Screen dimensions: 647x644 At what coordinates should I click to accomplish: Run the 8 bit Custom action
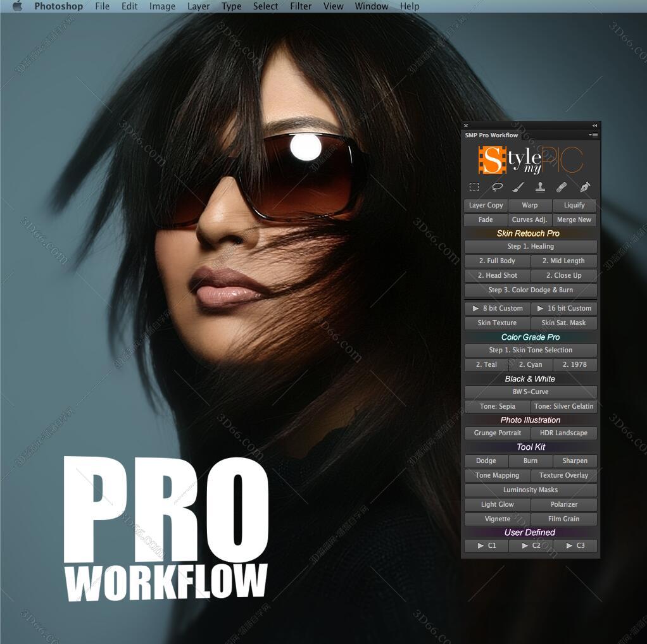pos(497,308)
